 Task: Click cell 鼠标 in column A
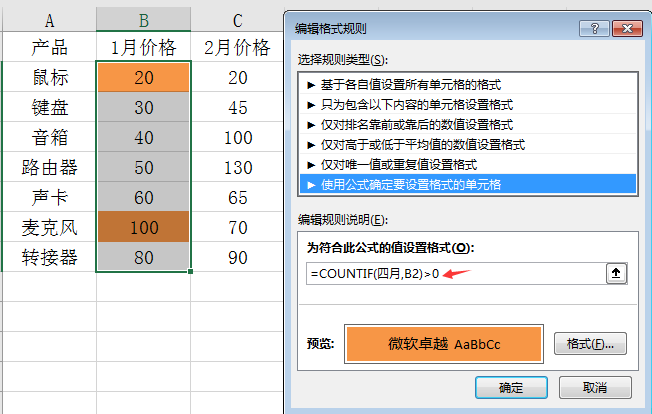49,77
